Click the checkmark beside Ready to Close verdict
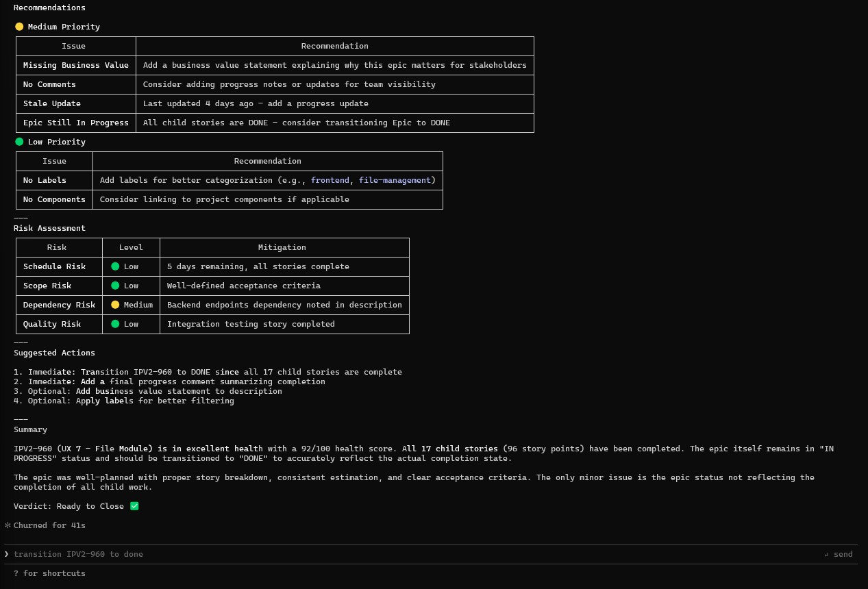868x589 pixels. 134,505
